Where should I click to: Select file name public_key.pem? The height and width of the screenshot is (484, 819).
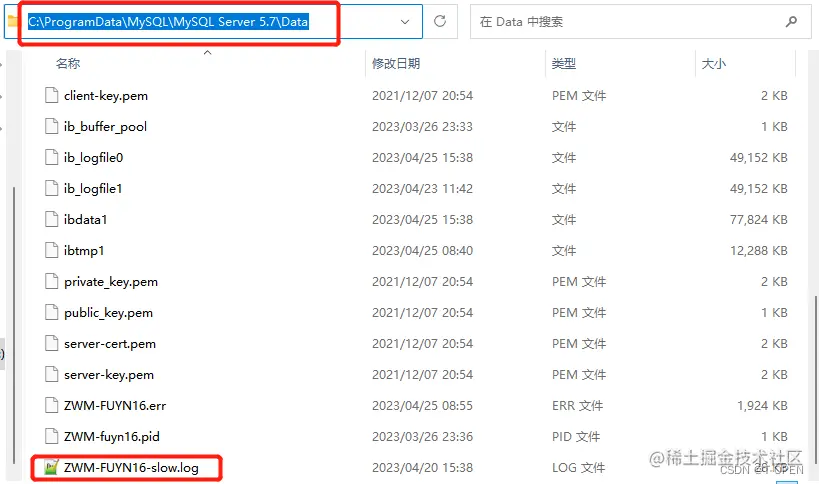[x=109, y=312]
